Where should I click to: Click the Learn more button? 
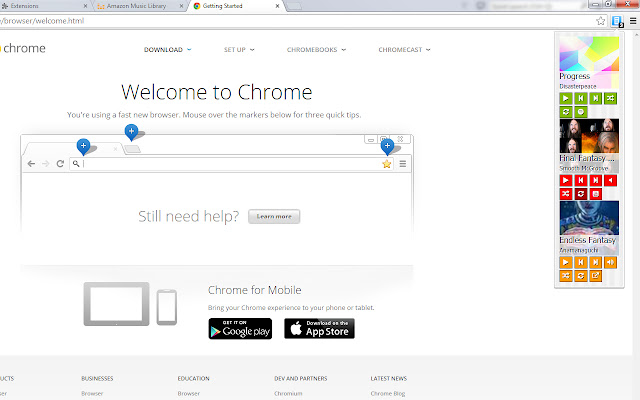click(x=274, y=216)
